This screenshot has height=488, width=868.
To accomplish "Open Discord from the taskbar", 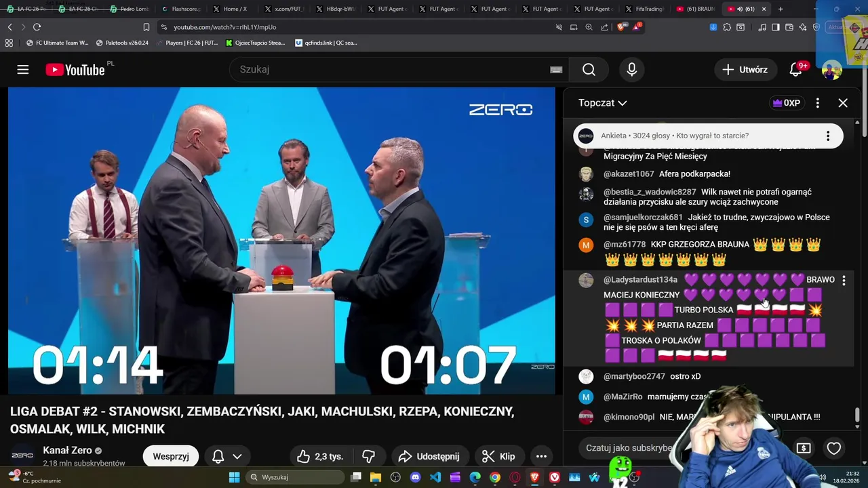I will pos(415,477).
